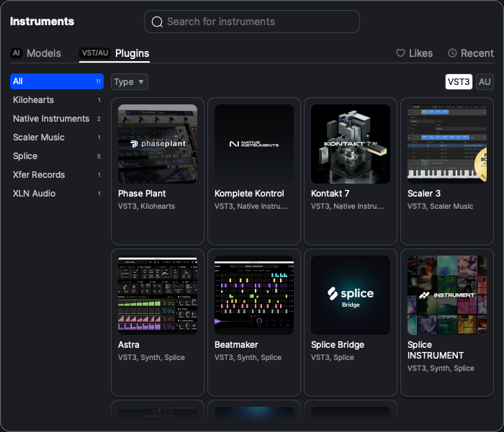The height and width of the screenshot is (432, 504).
Task: Select the Splice INSTRUMENT thumbnail
Action: point(447,295)
